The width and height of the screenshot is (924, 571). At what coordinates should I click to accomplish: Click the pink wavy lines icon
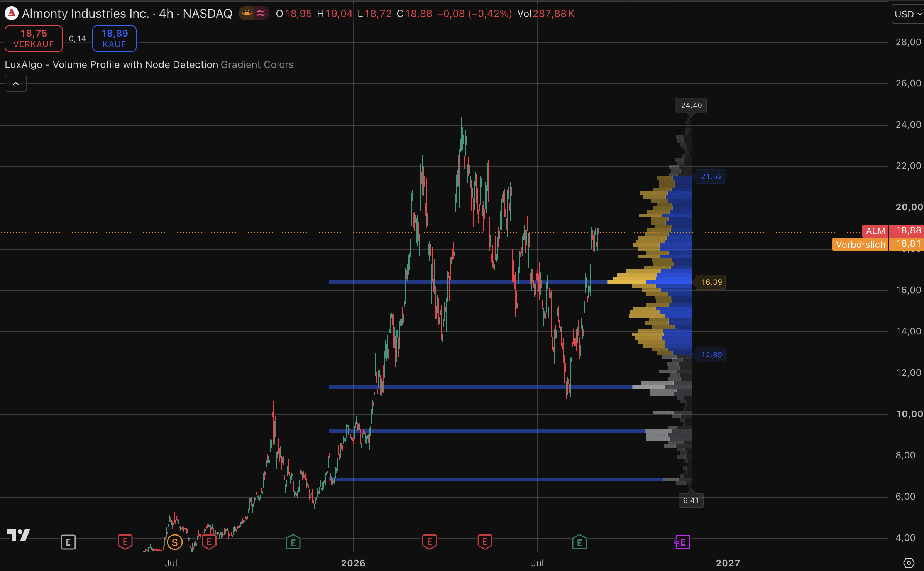[261, 14]
